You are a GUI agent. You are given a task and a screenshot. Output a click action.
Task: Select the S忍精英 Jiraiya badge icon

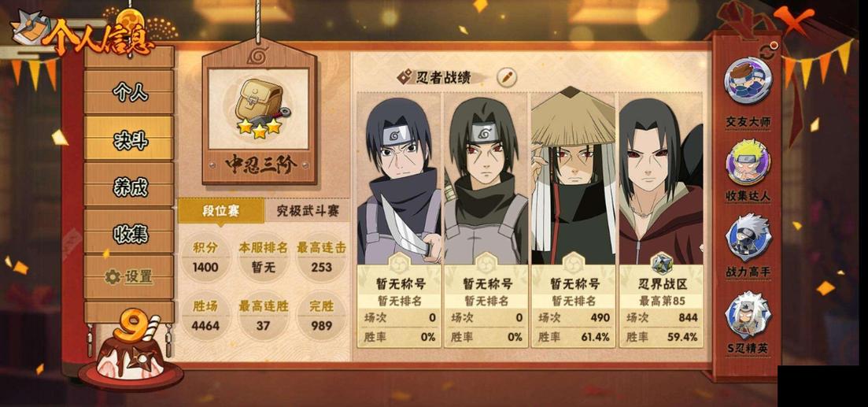click(748, 315)
